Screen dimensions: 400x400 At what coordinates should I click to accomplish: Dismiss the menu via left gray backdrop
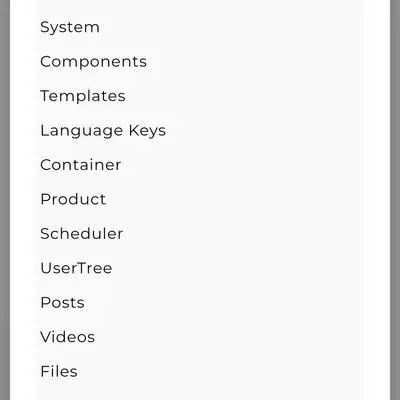point(5,200)
